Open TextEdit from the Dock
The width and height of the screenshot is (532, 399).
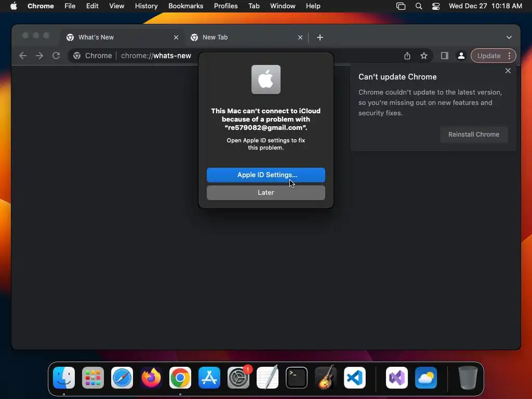(x=268, y=378)
